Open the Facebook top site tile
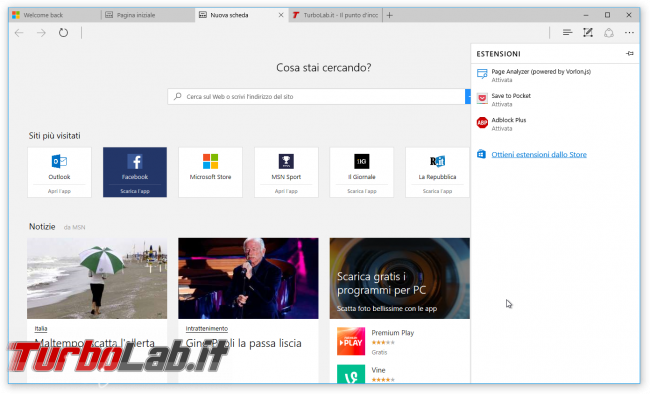Image resolution: width=650 pixels, height=394 pixels. coord(135,172)
